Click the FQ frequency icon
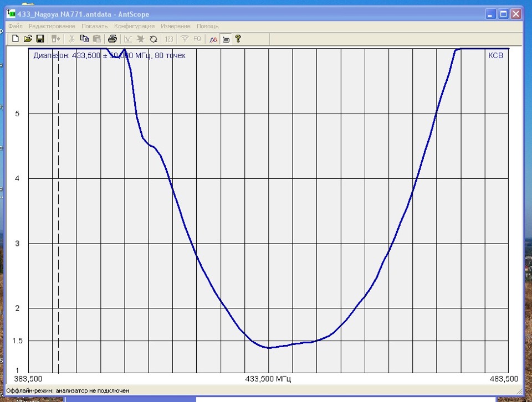Image resolution: width=532 pixels, height=402 pixels. 197,39
